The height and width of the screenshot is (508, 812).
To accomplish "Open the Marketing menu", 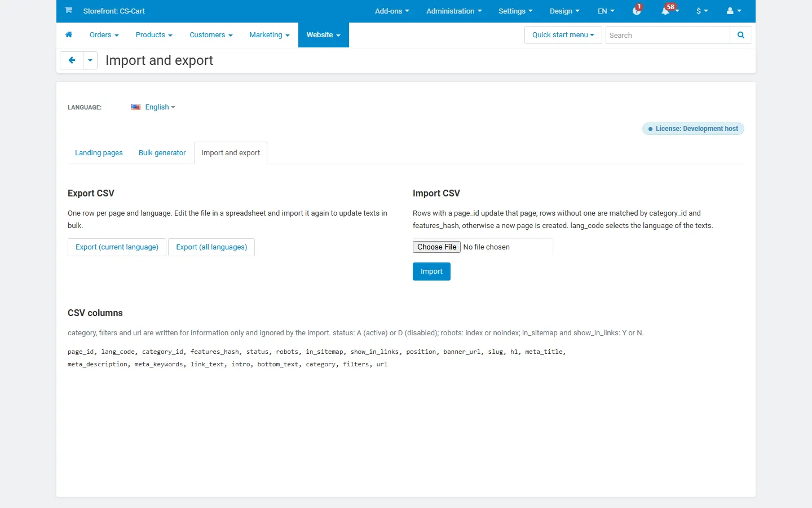I will coord(270,35).
